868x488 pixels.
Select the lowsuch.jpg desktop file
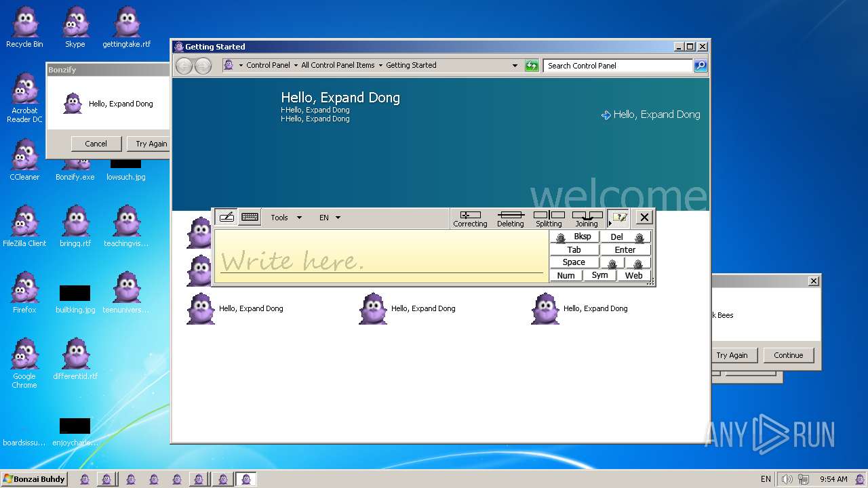126,167
